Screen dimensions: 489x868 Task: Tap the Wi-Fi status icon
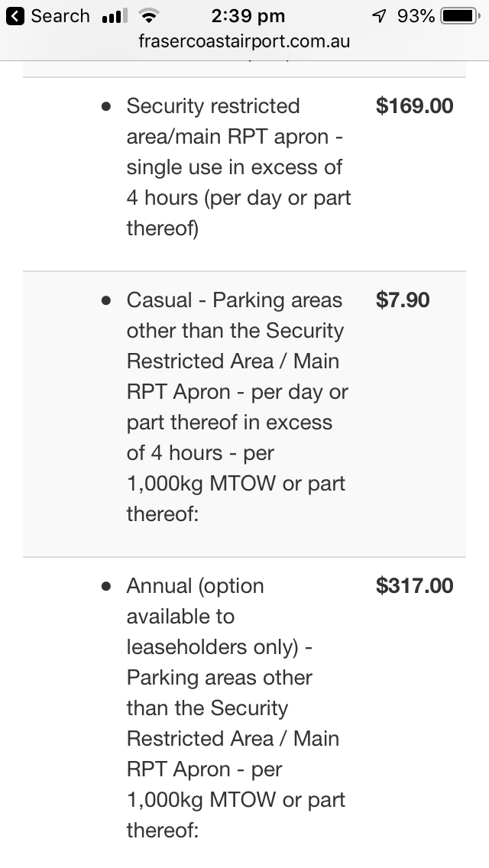tap(148, 16)
